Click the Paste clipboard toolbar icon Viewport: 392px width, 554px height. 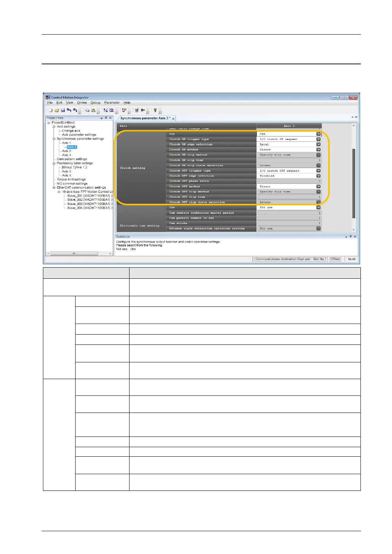[93, 110]
